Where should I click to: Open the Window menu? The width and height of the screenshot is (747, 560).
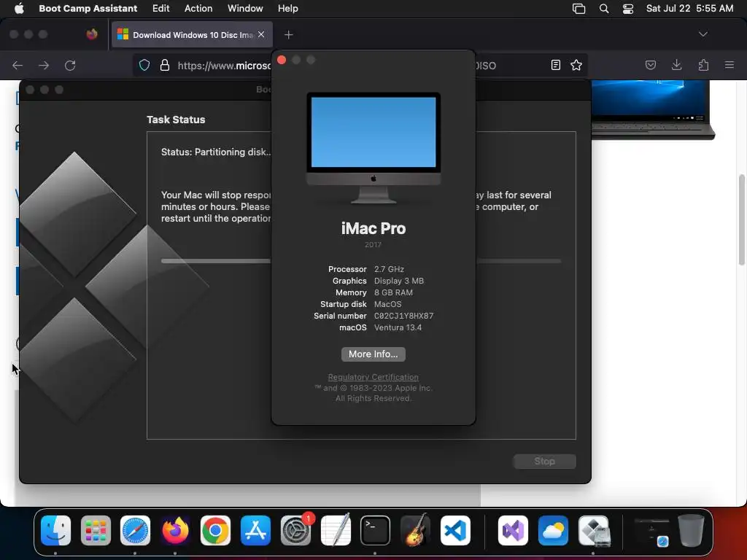245,8
